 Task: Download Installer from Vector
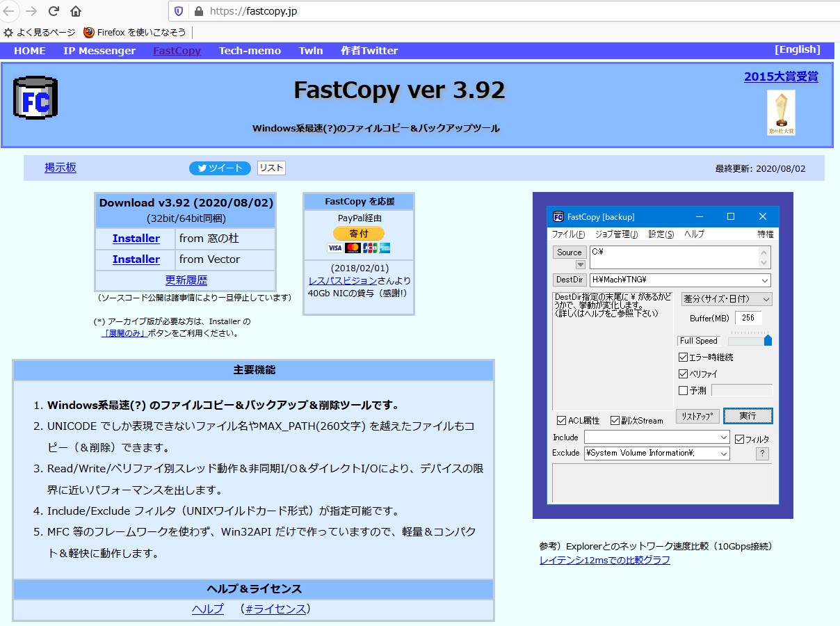pos(136,259)
